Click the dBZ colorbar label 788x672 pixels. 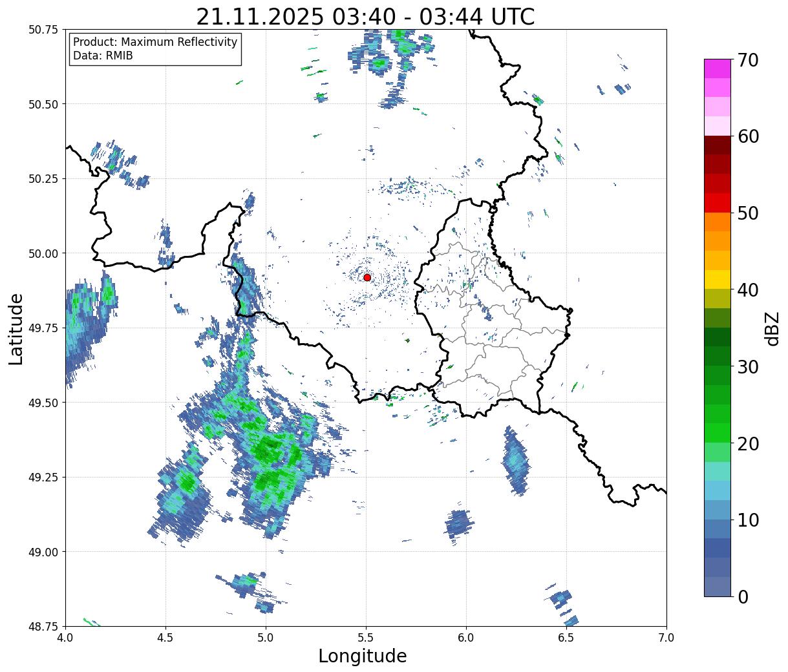pos(772,328)
